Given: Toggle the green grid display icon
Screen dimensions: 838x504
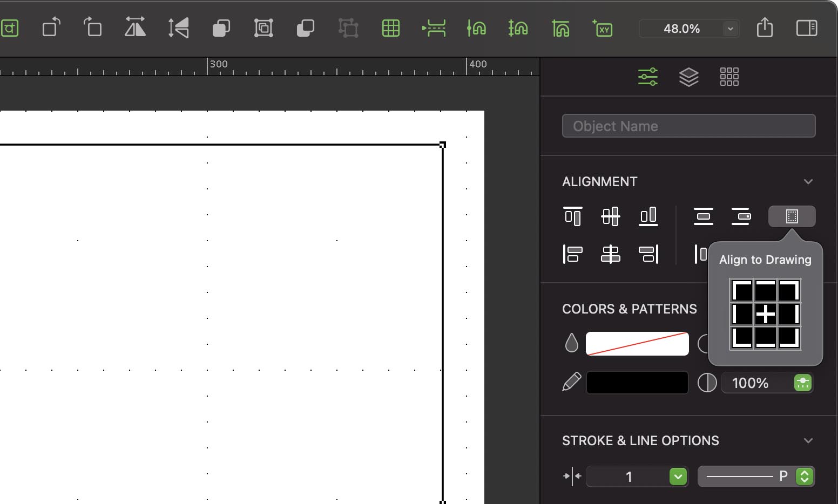Looking at the screenshot, I should click(390, 28).
